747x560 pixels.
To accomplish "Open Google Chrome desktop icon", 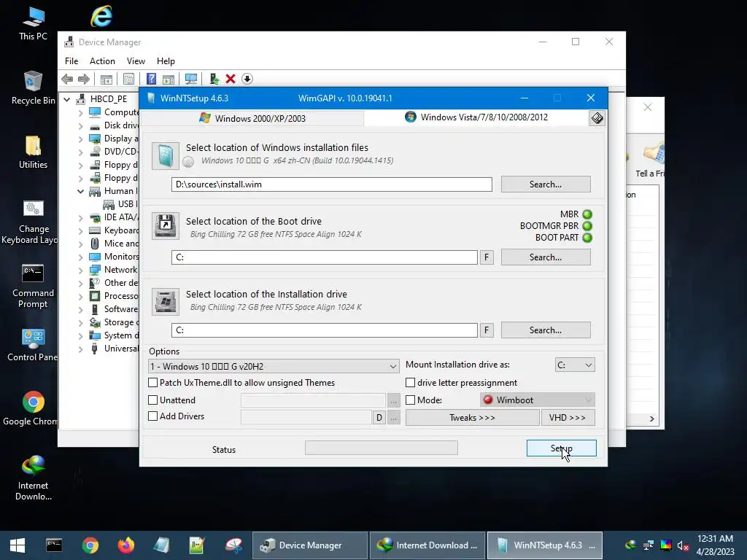I will coord(33,408).
